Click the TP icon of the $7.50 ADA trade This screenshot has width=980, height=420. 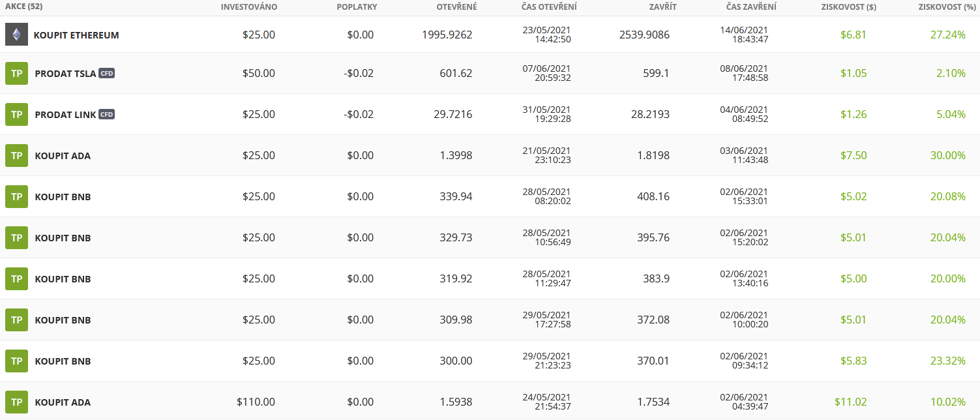point(16,155)
